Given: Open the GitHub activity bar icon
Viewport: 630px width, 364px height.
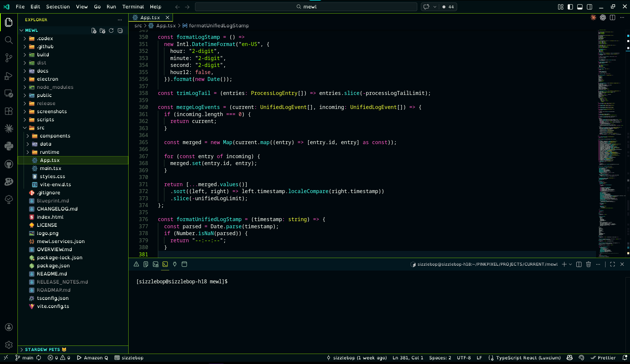Looking at the screenshot, I should [9, 164].
